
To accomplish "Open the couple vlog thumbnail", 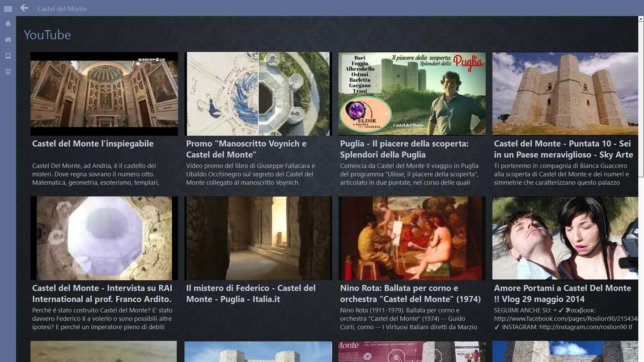I will [565, 238].
